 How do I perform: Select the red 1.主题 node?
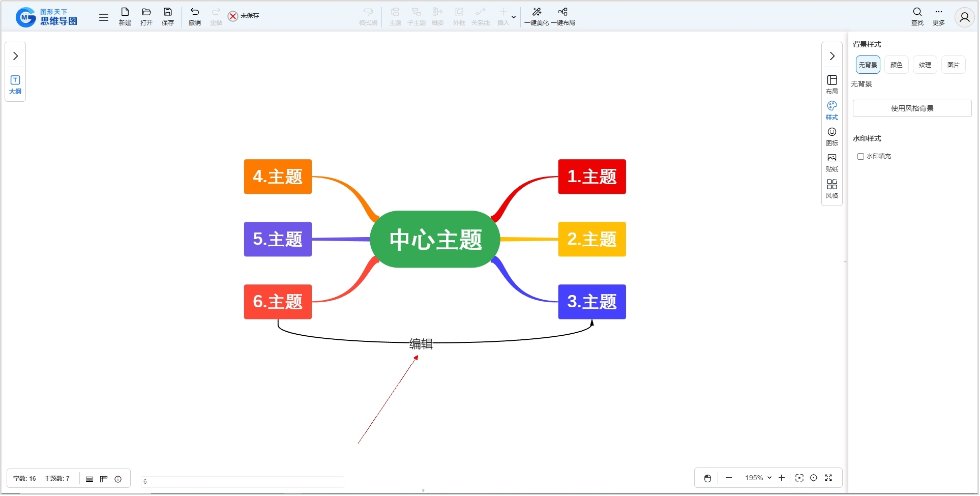[x=592, y=177]
